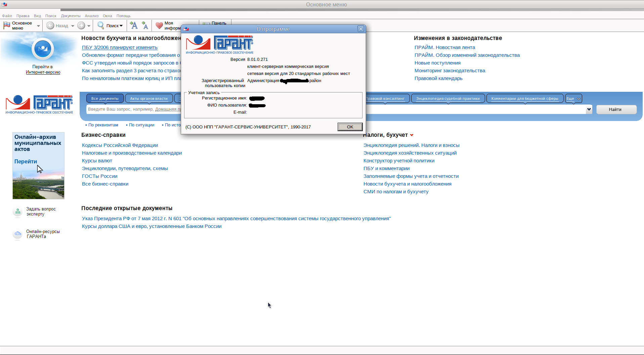
Task: Expand the Налоги, бухучет red arrow
Action: point(412,135)
